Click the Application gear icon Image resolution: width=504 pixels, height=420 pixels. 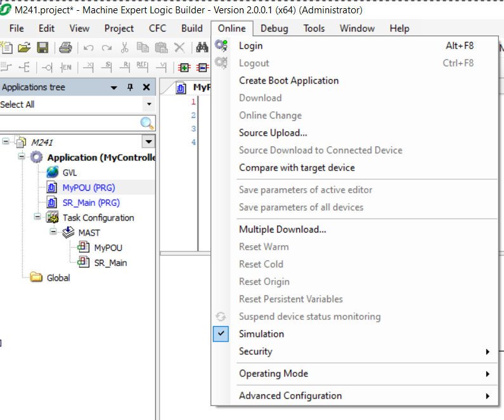click(x=36, y=157)
